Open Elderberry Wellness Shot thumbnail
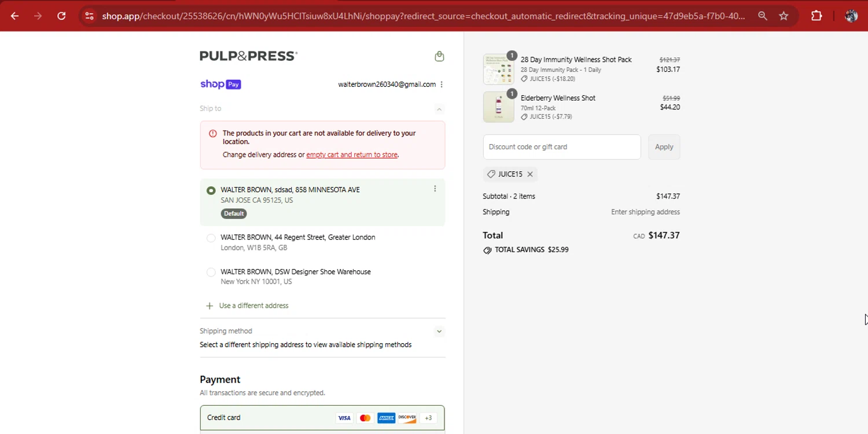This screenshot has height=434, width=868. pyautogui.click(x=498, y=107)
